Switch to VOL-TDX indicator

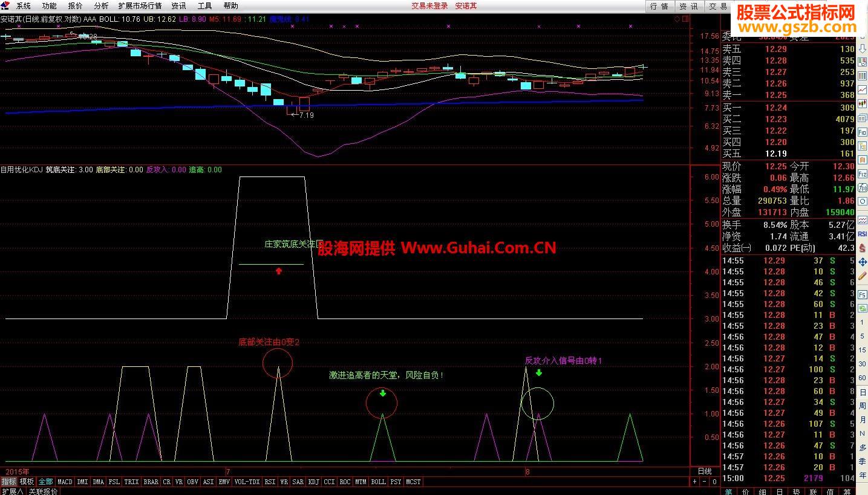(247, 482)
